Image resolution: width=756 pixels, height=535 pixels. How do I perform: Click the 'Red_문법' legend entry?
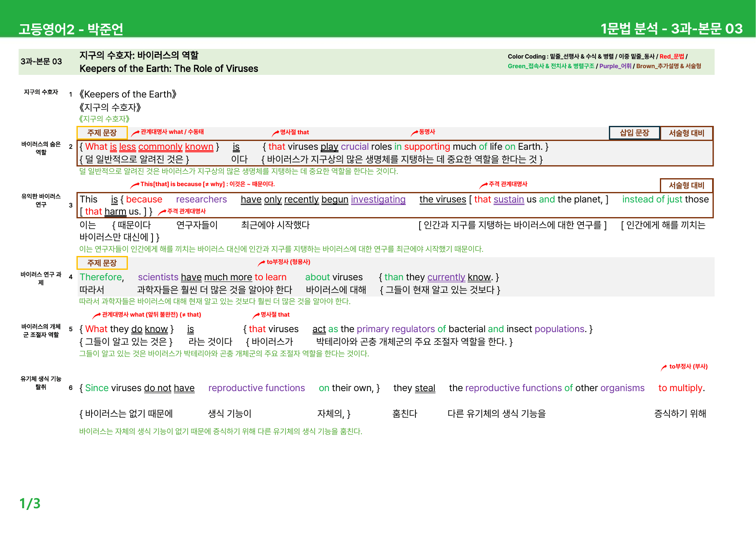click(672, 56)
